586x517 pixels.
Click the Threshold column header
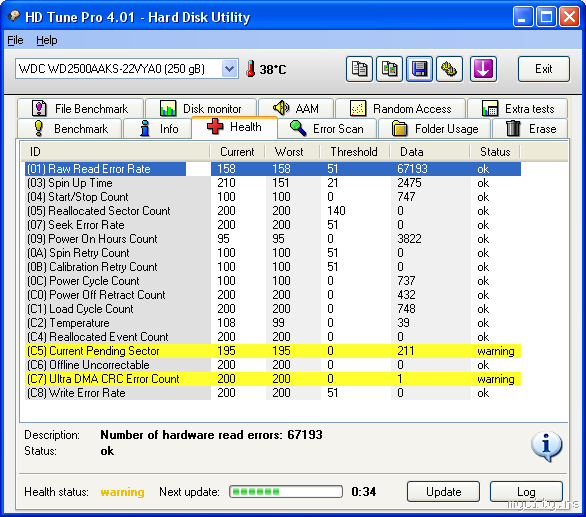pyautogui.click(x=355, y=152)
